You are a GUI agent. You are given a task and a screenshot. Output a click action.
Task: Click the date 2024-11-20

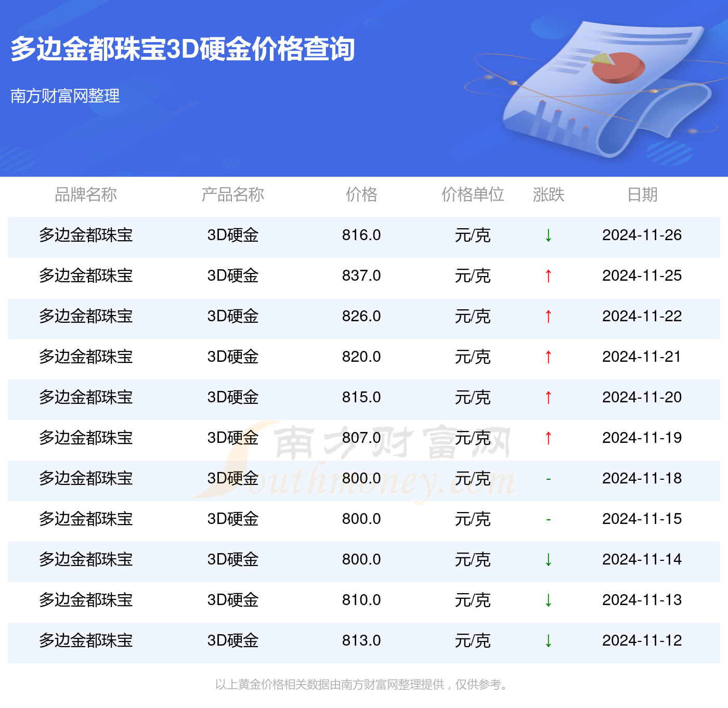click(642, 397)
